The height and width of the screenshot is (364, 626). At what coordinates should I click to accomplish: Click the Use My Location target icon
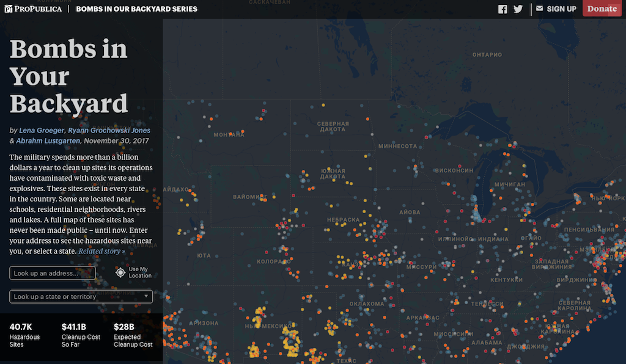[x=120, y=272]
